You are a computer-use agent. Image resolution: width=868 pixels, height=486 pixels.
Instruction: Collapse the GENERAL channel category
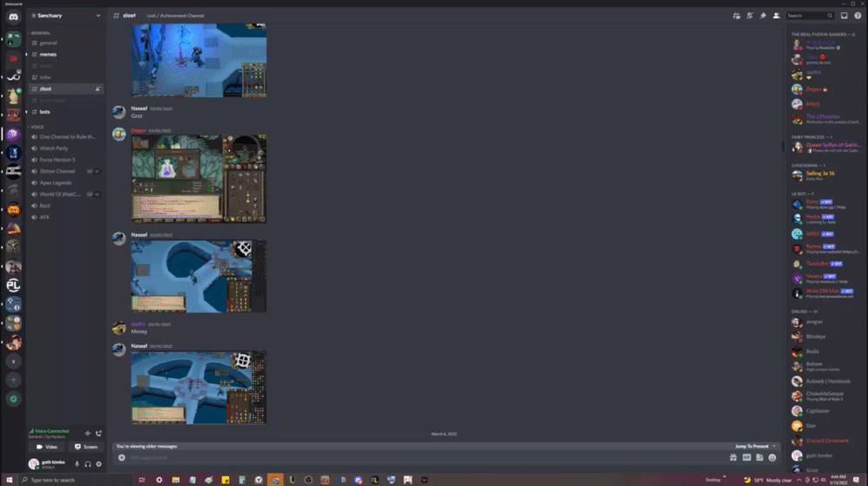coord(40,33)
